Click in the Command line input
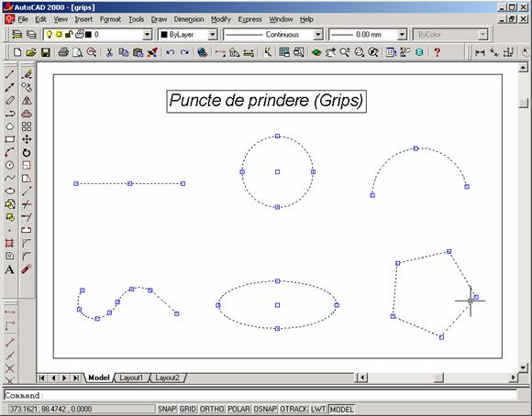 click(x=260, y=395)
